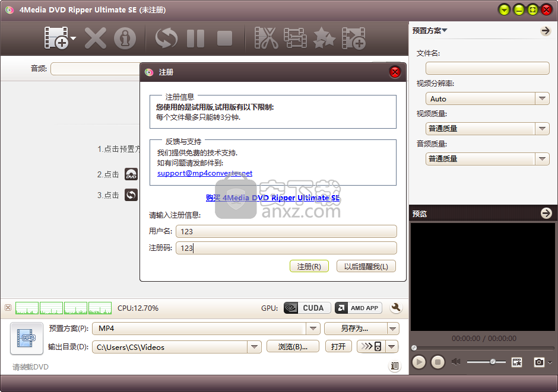Mute the preview via speaker icon
The height and width of the screenshot is (392, 558).
[x=456, y=362]
